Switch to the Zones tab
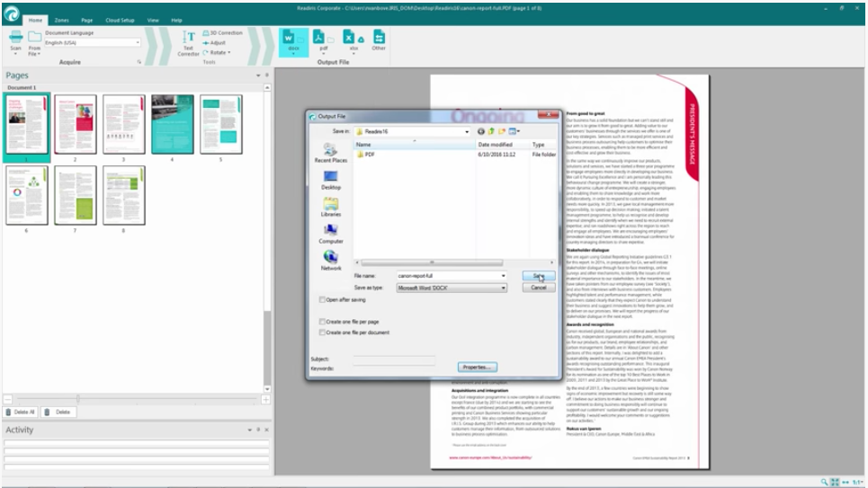This screenshot has width=868, height=488. pos(61,20)
